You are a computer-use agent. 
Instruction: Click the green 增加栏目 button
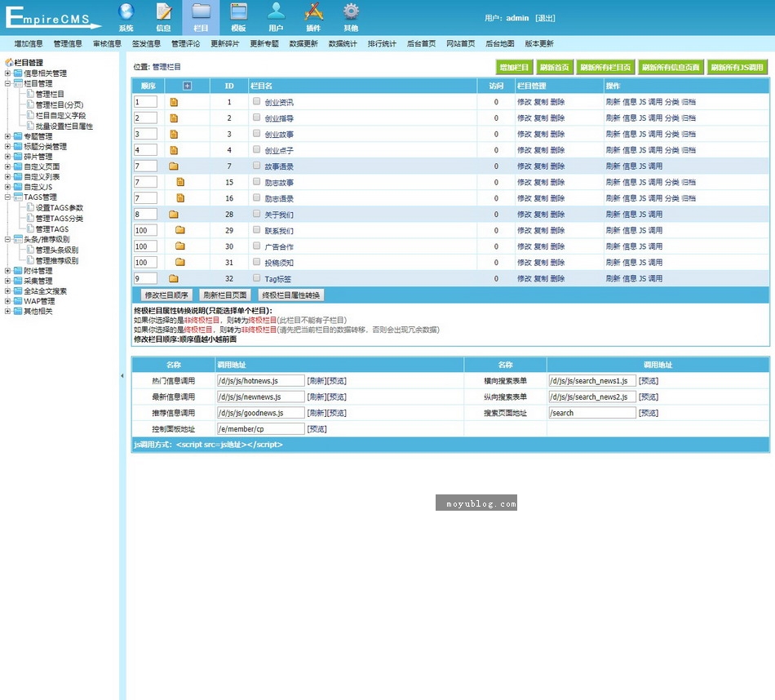pyautogui.click(x=514, y=67)
